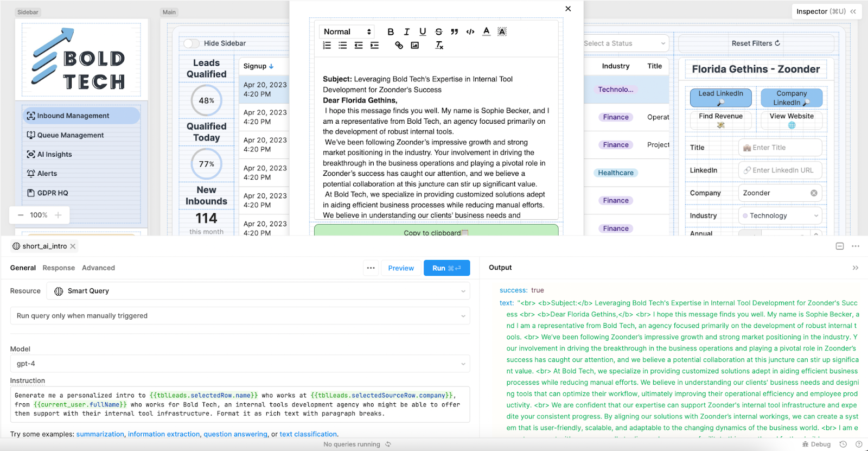868x451 pixels.
Task: Collapse the Output panel
Action: coord(856,268)
